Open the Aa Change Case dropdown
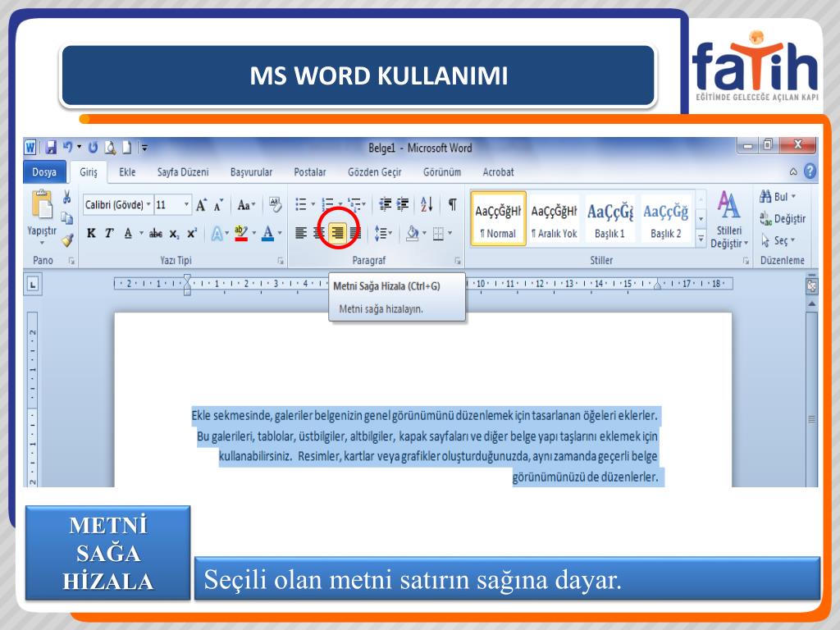840x630 pixels. pyautogui.click(x=246, y=205)
